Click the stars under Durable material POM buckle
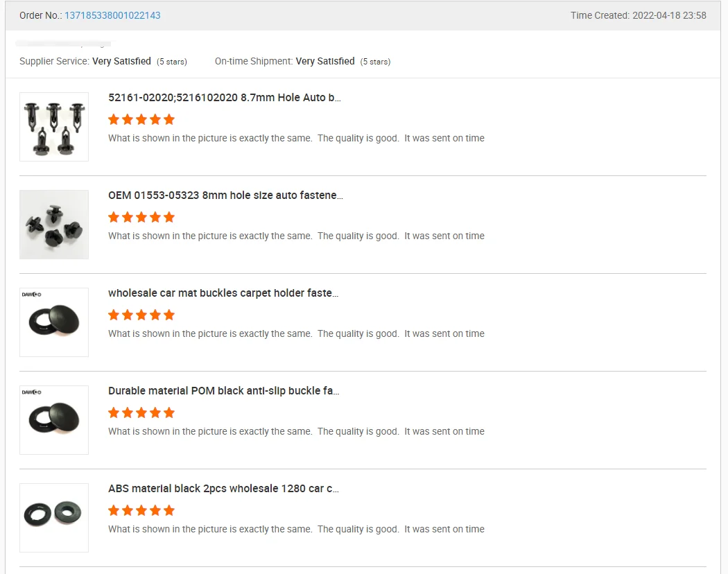 [141, 412]
